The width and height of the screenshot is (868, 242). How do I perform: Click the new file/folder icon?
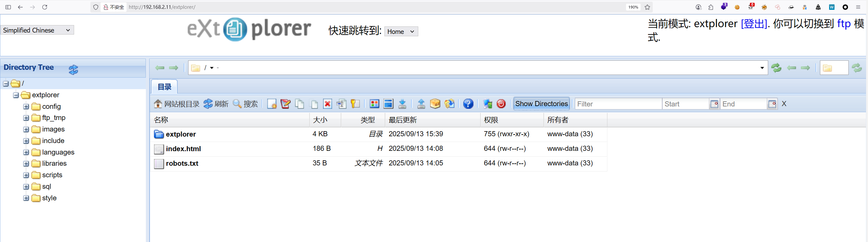[x=272, y=104]
